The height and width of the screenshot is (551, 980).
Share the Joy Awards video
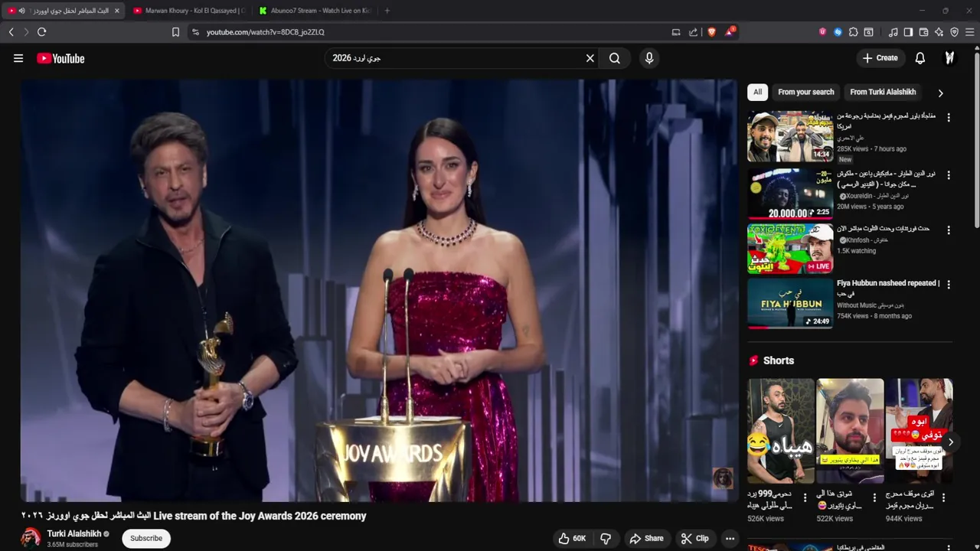646,539
